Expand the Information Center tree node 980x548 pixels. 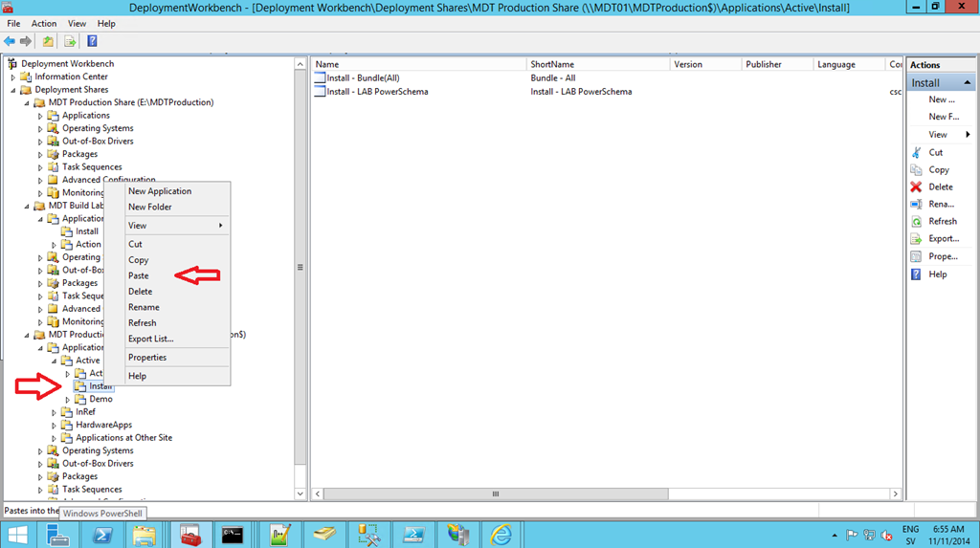tap(14, 77)
